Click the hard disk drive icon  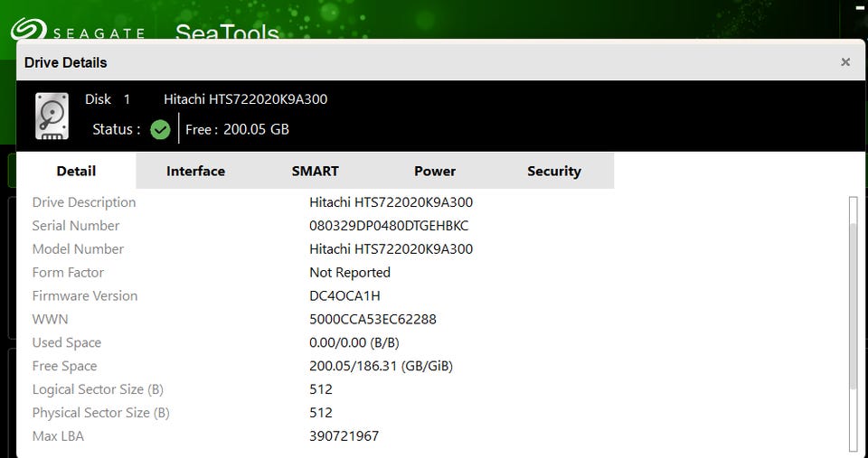click(x=52, y=117)
